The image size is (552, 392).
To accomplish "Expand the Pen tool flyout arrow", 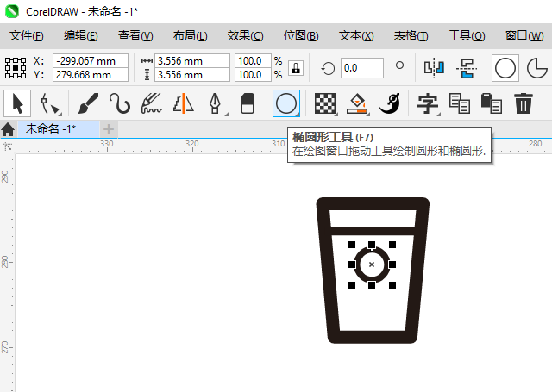I will (x=227, y=115).
